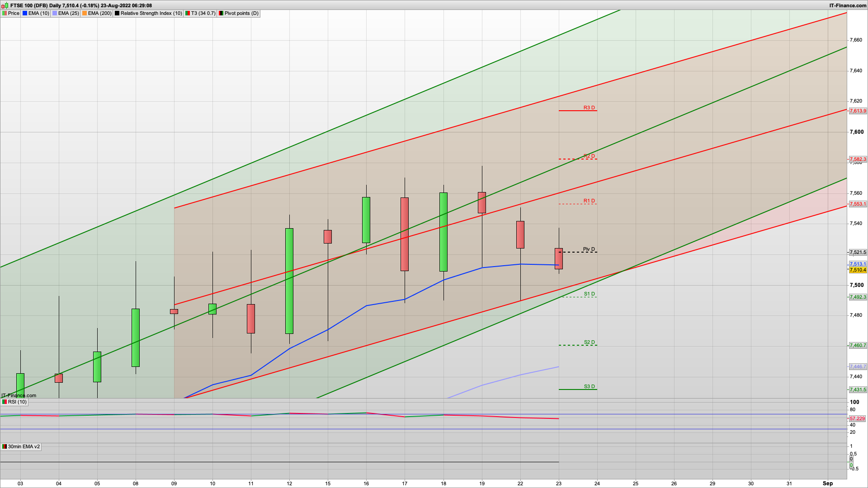Screen dimensions: 868x488
Task: Click the 7,513.1 EMA price tag
Action: coord(858,264)
